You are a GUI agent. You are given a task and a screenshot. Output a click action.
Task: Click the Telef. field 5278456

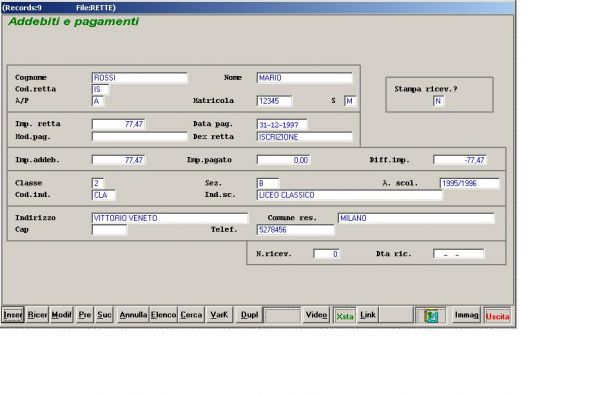(x=295, y=230)
